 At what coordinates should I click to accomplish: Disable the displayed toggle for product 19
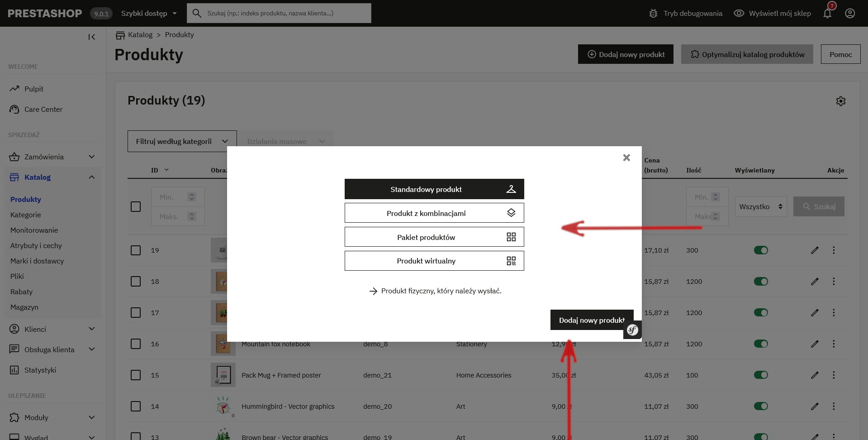[x=761, y=250]
